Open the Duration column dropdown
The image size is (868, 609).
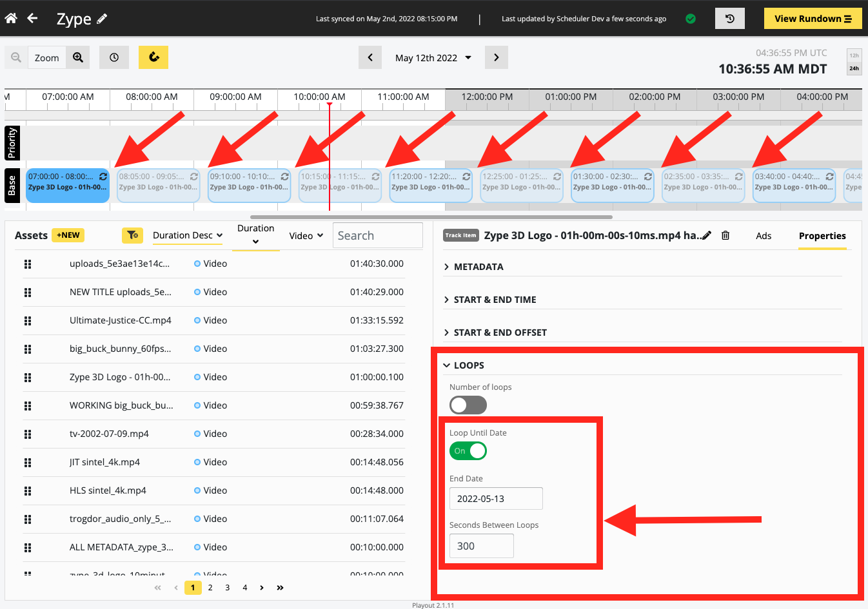256,235
